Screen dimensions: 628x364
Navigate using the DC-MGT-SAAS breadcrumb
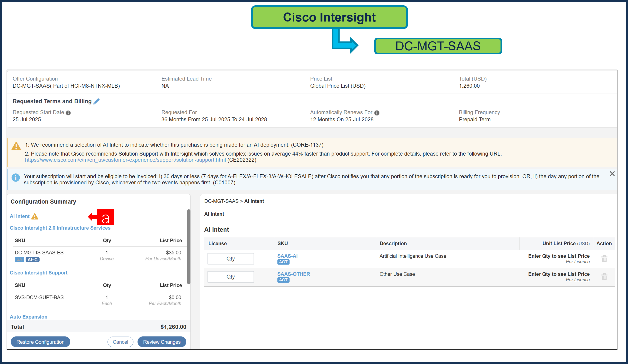click(x=221, y=201)
